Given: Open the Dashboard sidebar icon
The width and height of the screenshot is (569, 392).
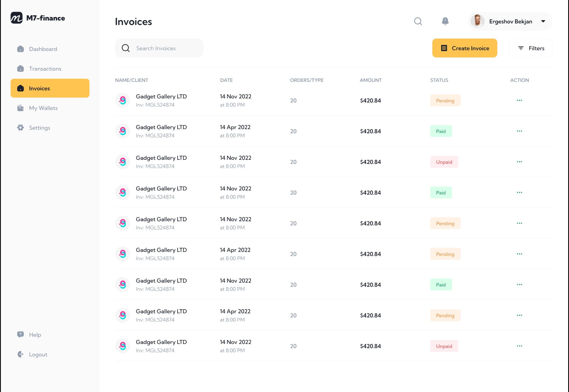Looking at the screenshot, I should 21,49.
